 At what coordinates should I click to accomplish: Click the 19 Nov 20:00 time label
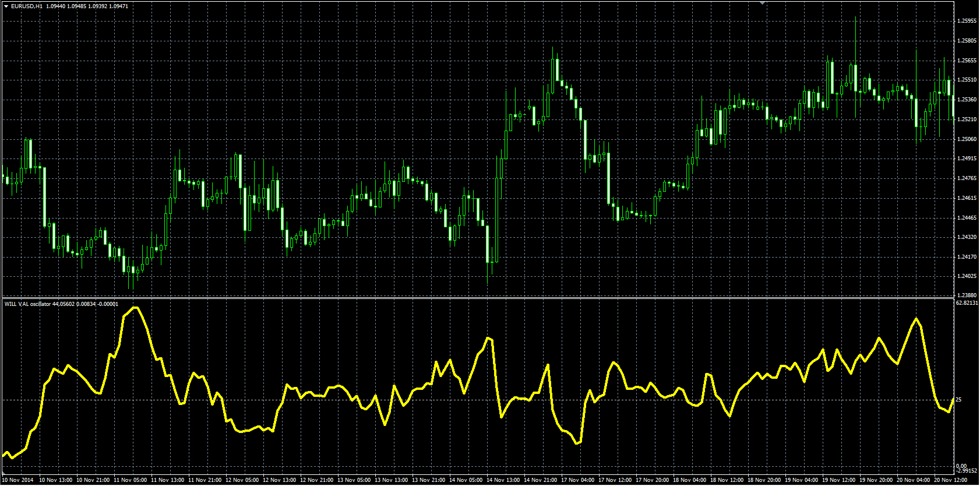coord(876,480)
